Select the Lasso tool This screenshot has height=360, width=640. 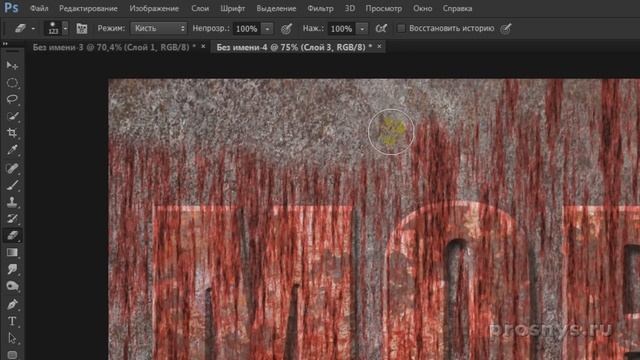[x=12, y=99]
